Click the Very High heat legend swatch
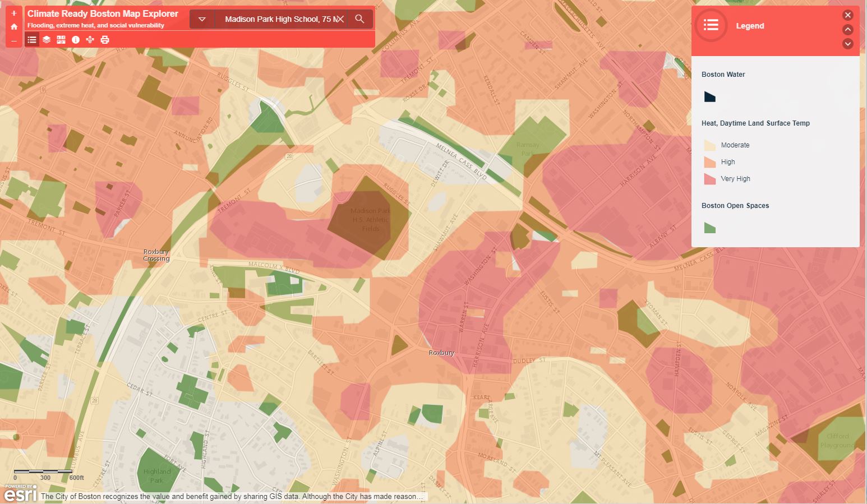Screen dimensions: 867x504 (x=710, y=179)
